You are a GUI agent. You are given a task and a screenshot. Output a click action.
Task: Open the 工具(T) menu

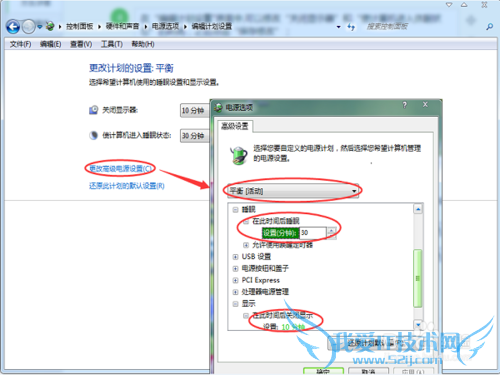[112, 44]
